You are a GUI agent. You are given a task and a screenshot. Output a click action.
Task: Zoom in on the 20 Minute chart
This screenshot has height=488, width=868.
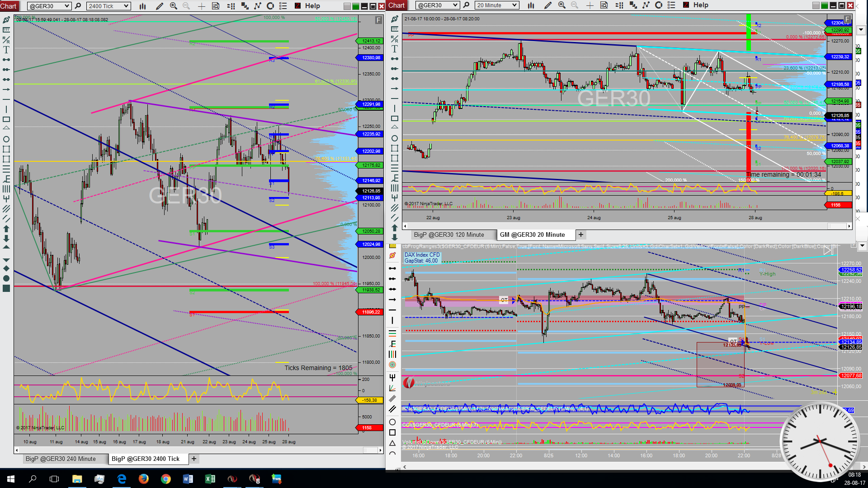tap(561, 5)
